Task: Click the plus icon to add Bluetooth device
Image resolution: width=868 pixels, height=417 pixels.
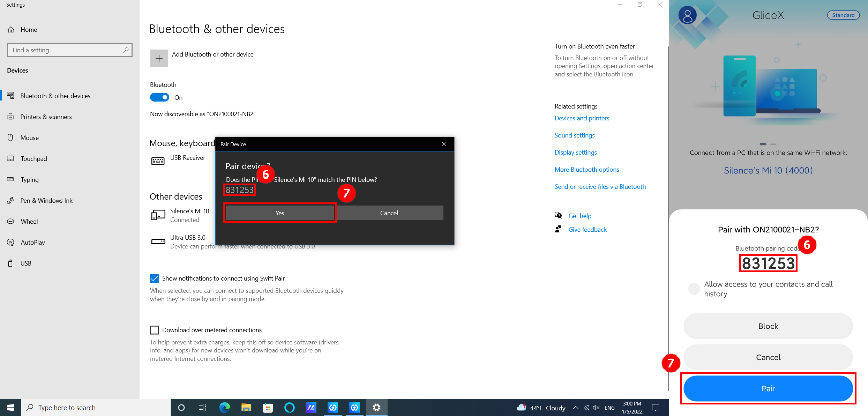Action: (159, 58)
